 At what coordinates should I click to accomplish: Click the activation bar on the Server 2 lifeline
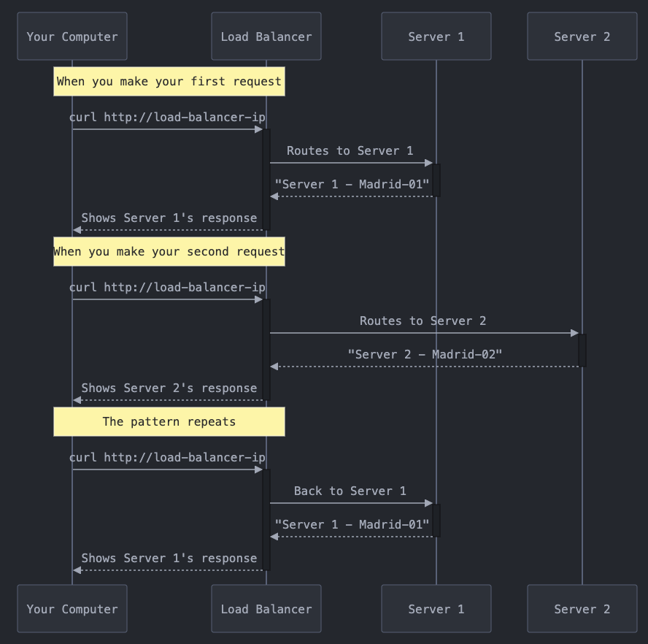pos(582,350)
